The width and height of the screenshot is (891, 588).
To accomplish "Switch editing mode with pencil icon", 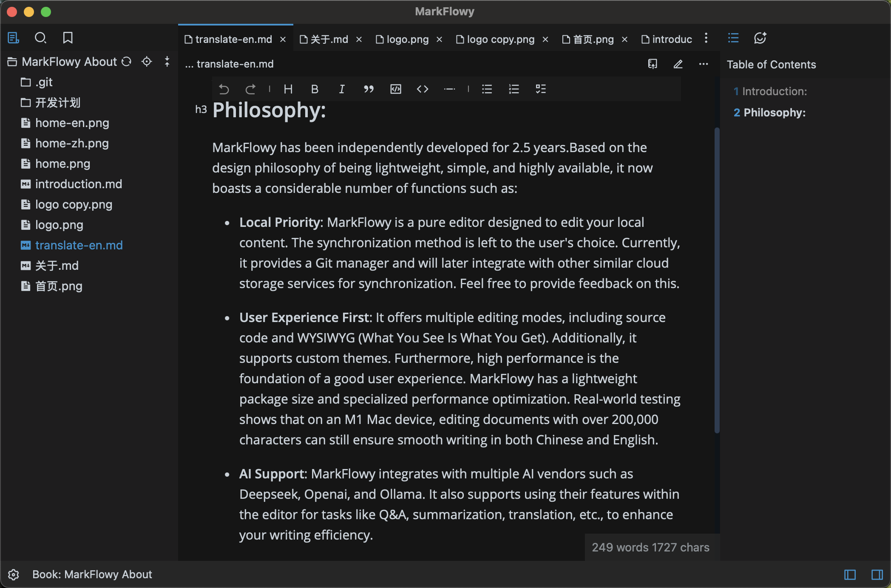I will [678, 64].
